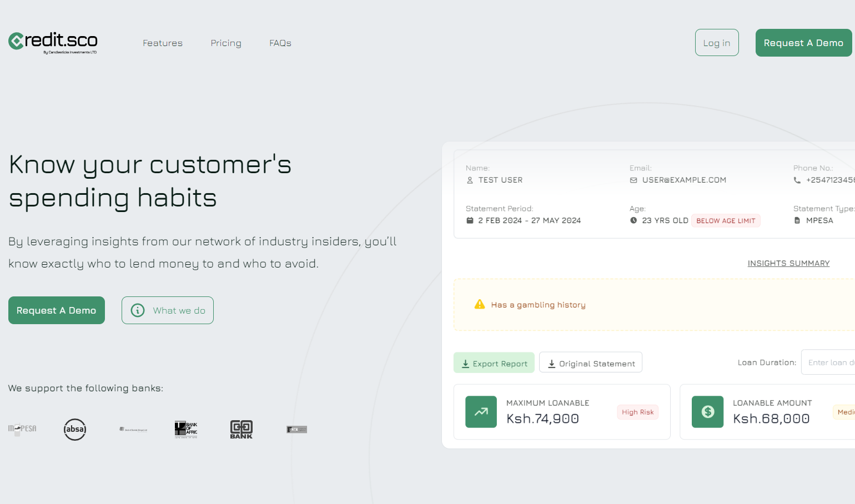Screen dimensions: 855x504
Task: Click the Credit.sco logo
Action: [53, 42]
